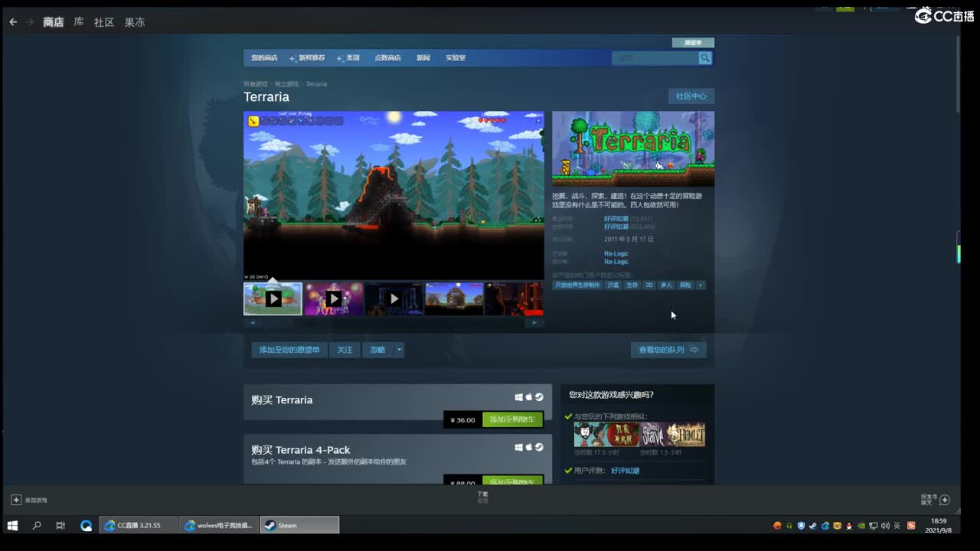Open the Don't Starve Together similar game
980x551 pixels.
pos(606,435)
